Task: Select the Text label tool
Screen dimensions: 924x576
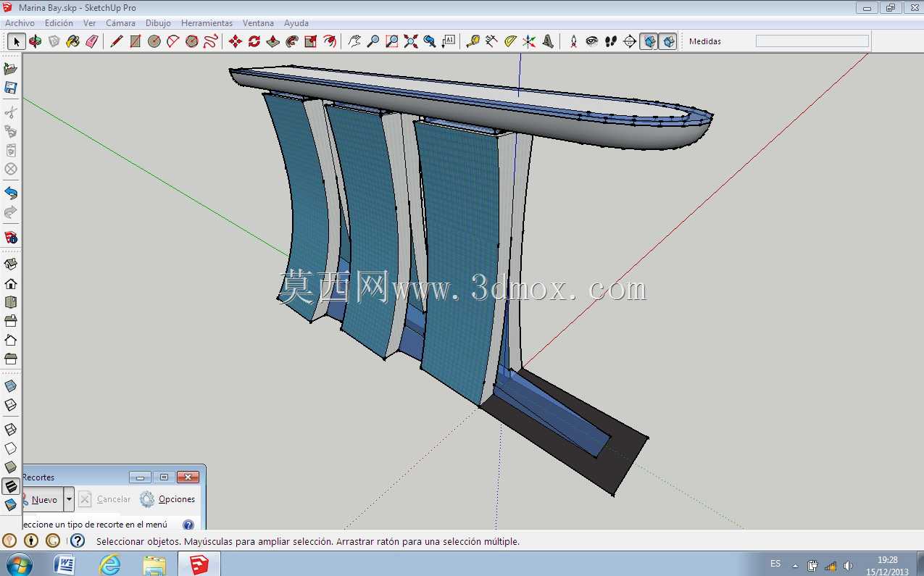Action: pyautogui.click(x=448, y=41)
